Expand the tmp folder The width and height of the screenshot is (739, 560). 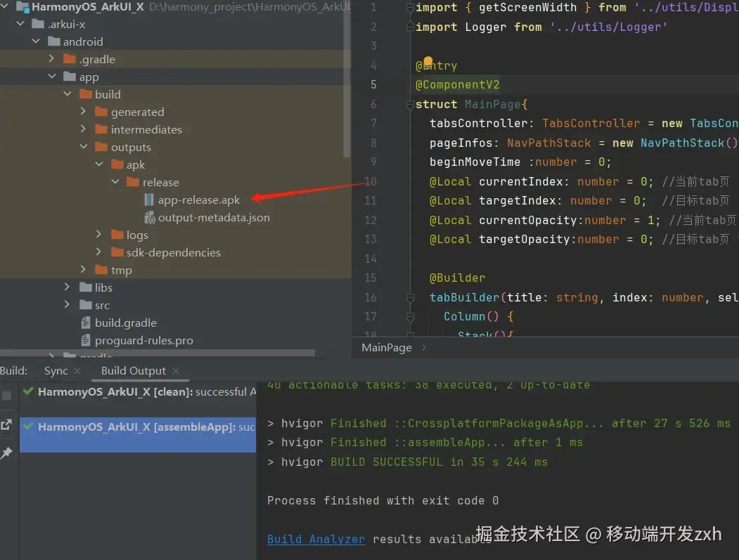(x=83, y=269)
